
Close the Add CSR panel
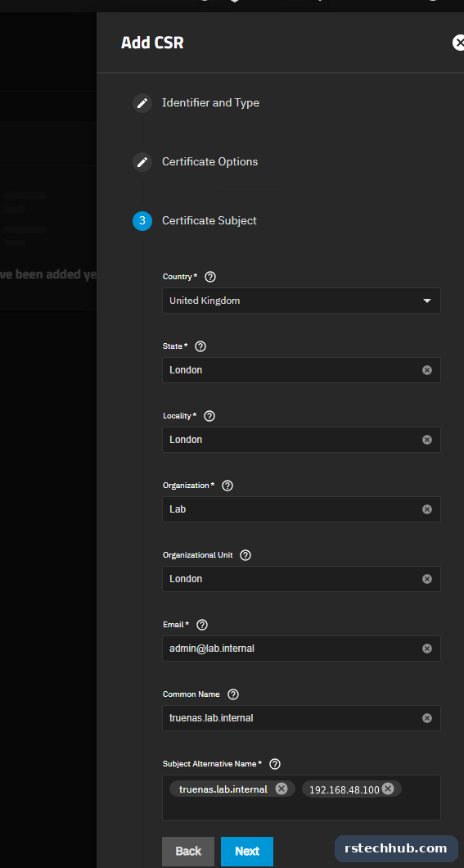[x=458, y=43]
